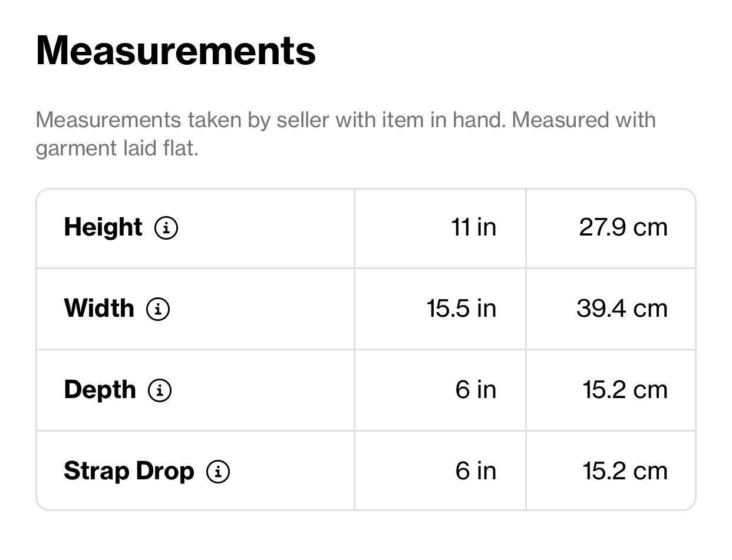Screen dimensions: 732x560
Task: Click the Depth 15.2 cm value
Action: [x=625, y=390]
